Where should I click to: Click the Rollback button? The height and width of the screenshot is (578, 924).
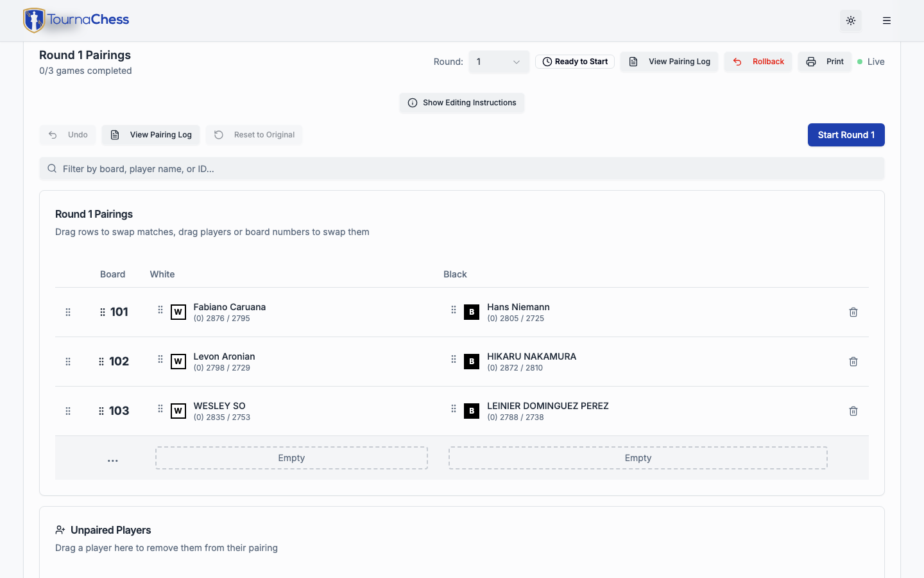pyautogui.click(x=758, y=62)
